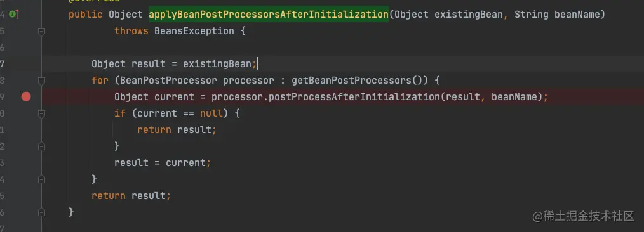Collapse the if (current == null) block
Image resolution: width=644 pixels, height=232 pixels.
41,113
